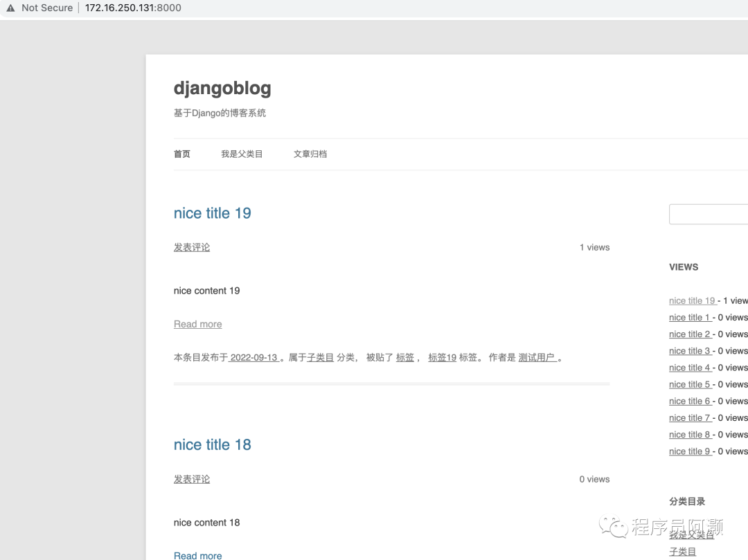Open 子类目 in the 分类目录 sidebar
This screenshot has width=748, height=560.
682,552
